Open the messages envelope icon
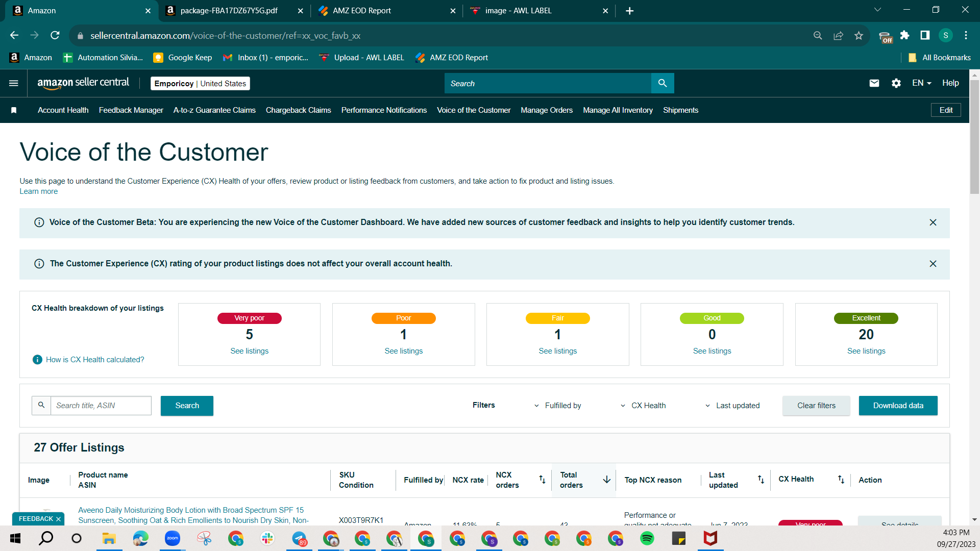Image resolution: width=980 pixels, height=551 pixels. [x=874, y=83]
